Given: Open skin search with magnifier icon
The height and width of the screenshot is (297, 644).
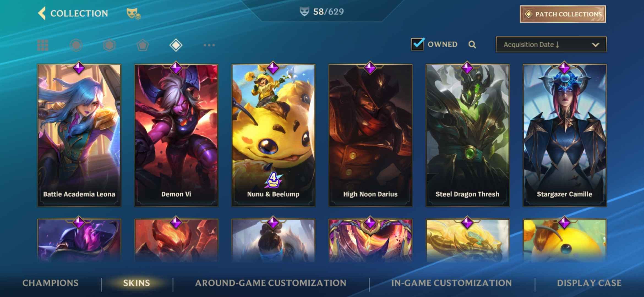Looking at the screenshot, I should pos(472,45).
